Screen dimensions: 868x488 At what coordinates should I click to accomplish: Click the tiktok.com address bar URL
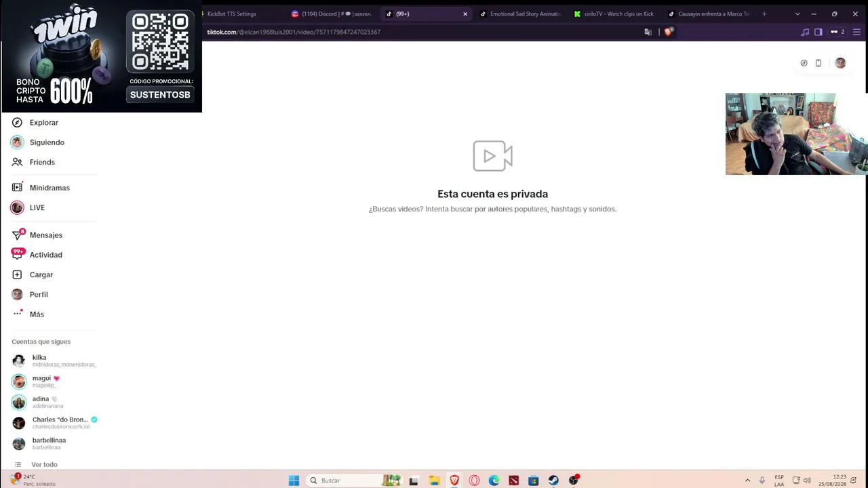tap(294, 32)
